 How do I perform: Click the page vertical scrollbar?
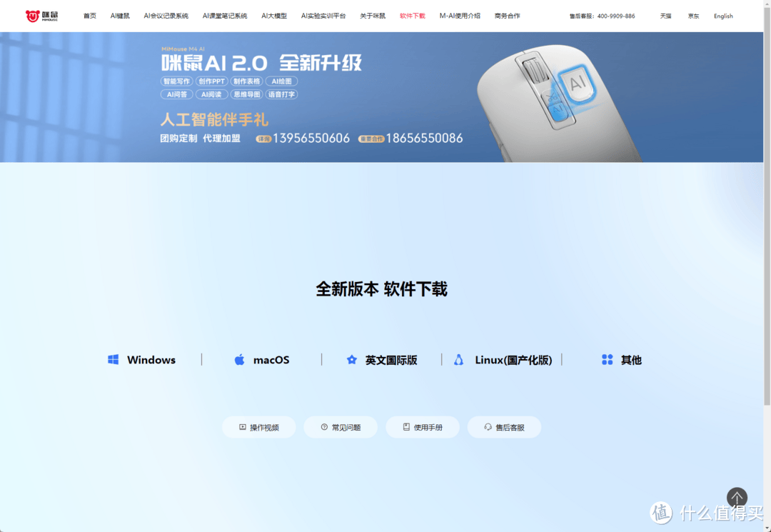[767, 214]
